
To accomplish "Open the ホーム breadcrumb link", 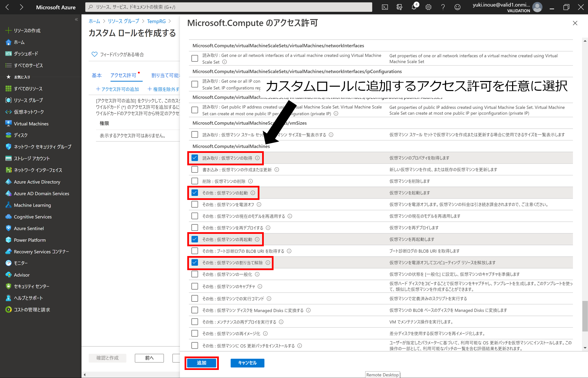I will pyautogui.click(x=94, y=21).
